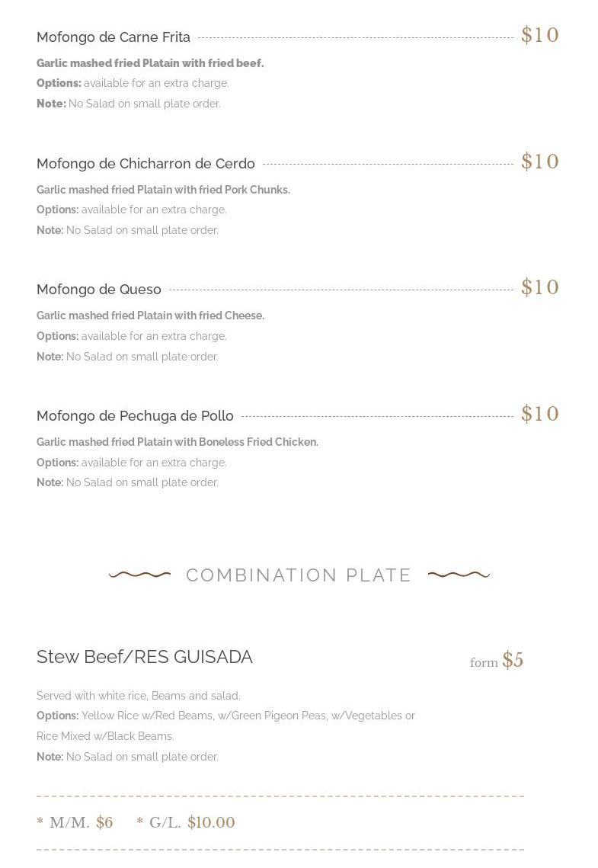This screenshot has height=868, width=598.
Task: Open the Mofongo de Chicharron de Cerdo item
Action: pyautogui.click(x=146, y=164)
